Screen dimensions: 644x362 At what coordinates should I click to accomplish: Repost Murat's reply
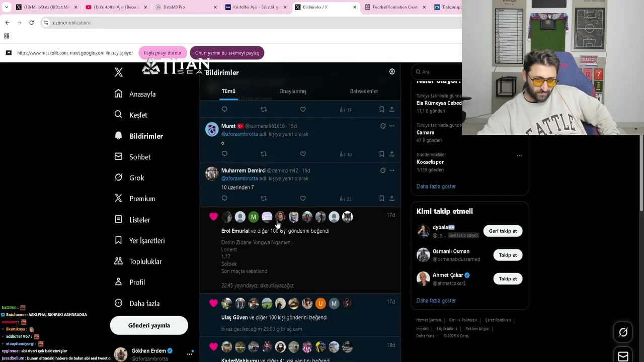(x=264, y=154)
